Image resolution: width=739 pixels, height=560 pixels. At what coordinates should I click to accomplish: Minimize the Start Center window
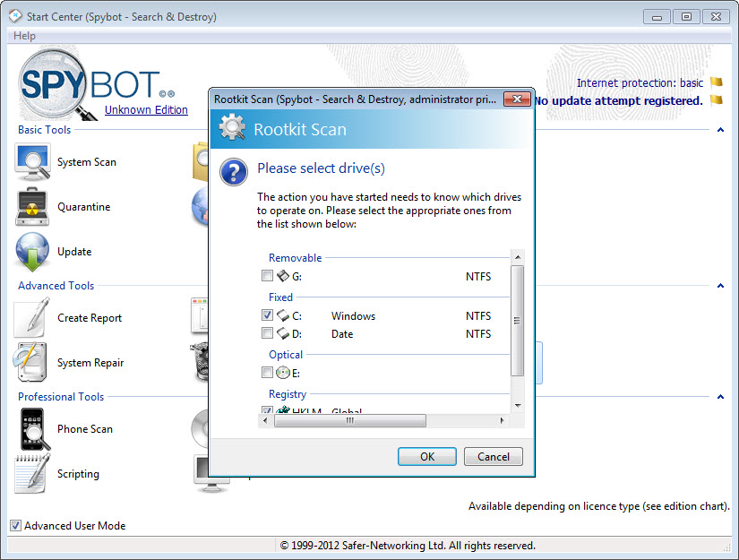[657, 17]
